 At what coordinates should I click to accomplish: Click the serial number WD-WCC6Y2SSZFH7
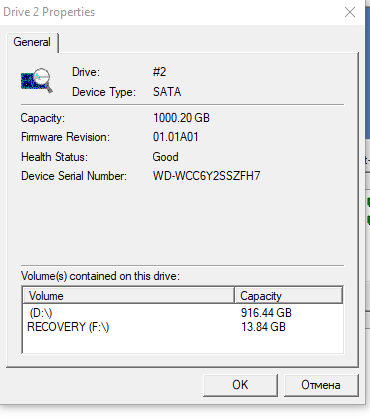(x=206, y=176)
